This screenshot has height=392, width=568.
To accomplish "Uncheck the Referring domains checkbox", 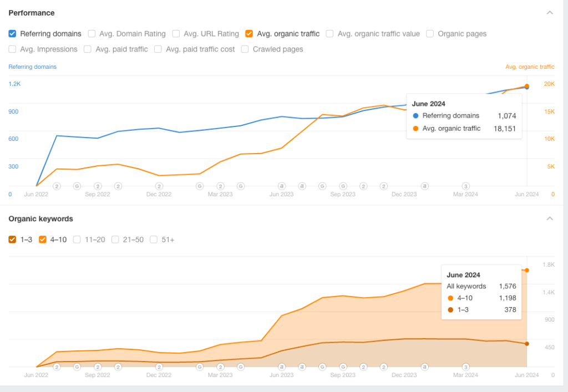I will point(12,34).
